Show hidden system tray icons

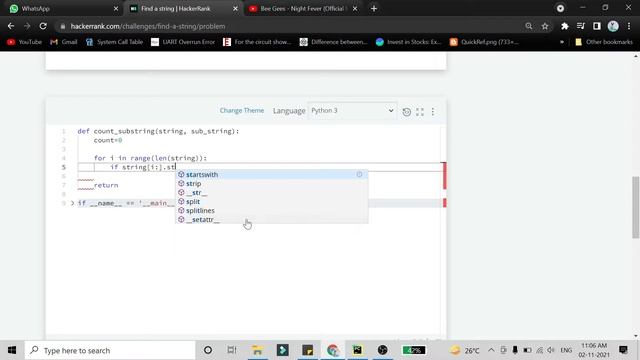coord(491,350)
